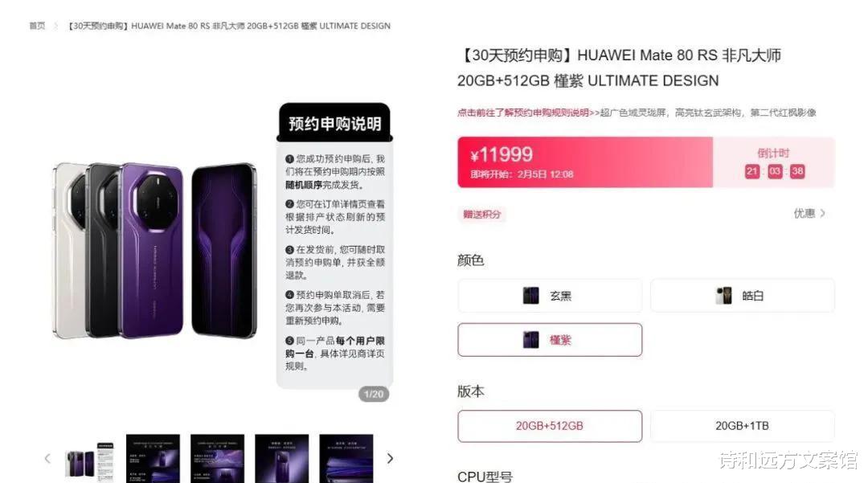
Task: Click the purple phone icon in 槿紫 option
Action: point(531,340)
